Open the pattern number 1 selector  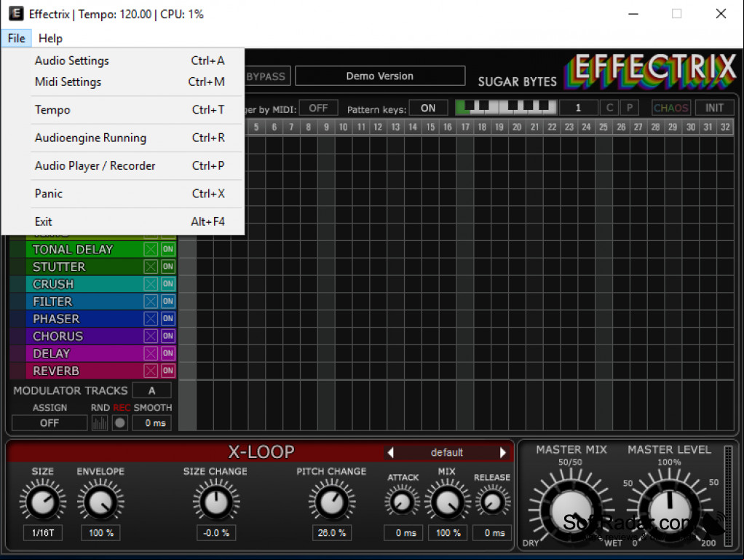(x=578, y=108)
